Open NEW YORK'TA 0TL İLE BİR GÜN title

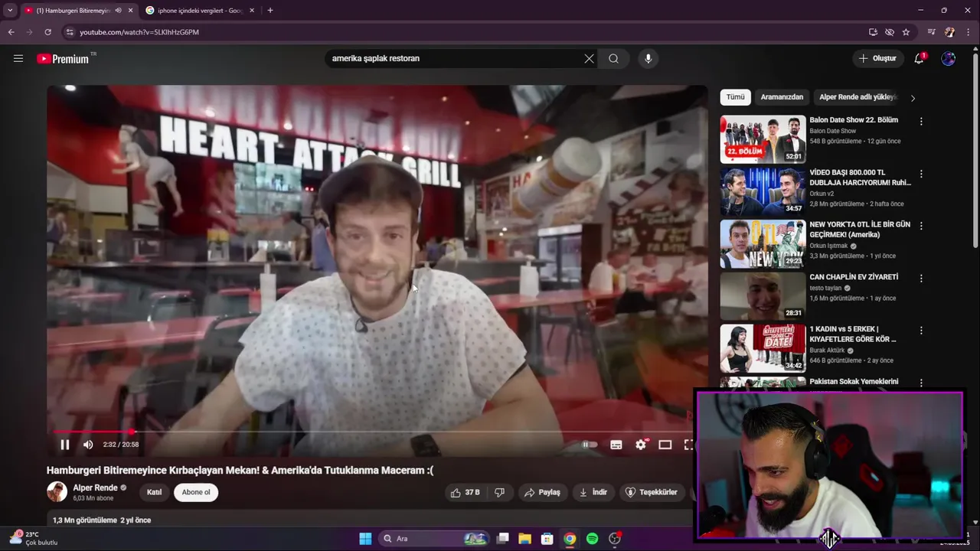point(860,230)
